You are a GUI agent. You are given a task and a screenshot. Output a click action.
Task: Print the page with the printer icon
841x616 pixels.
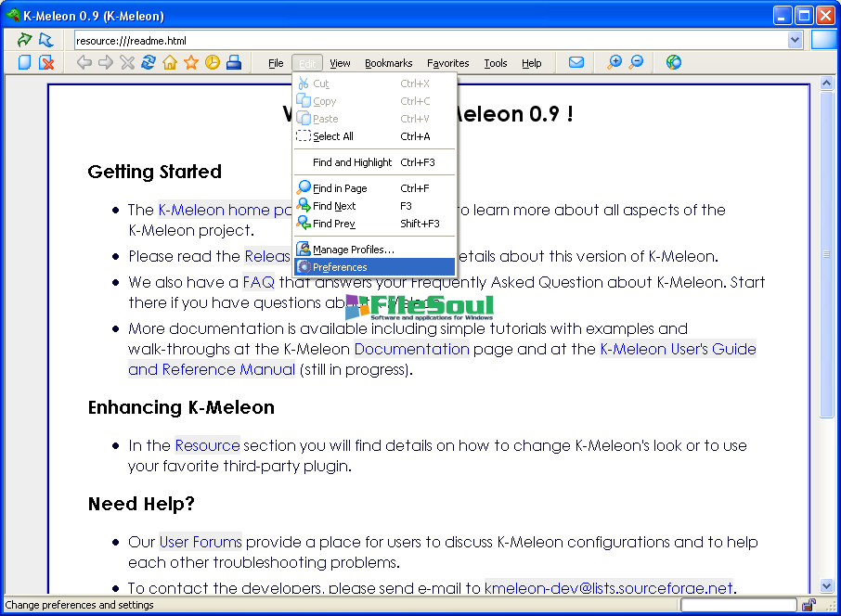coord(234,63)
